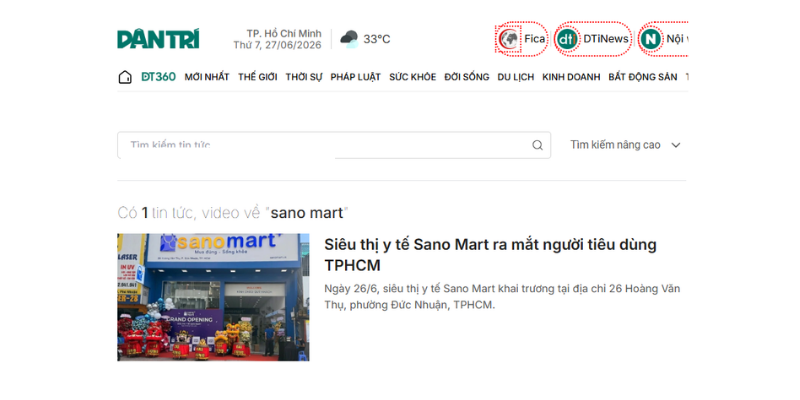800x400 pixels.
Task: Select the KINH DOANH menu item
Action: point(571,77)
